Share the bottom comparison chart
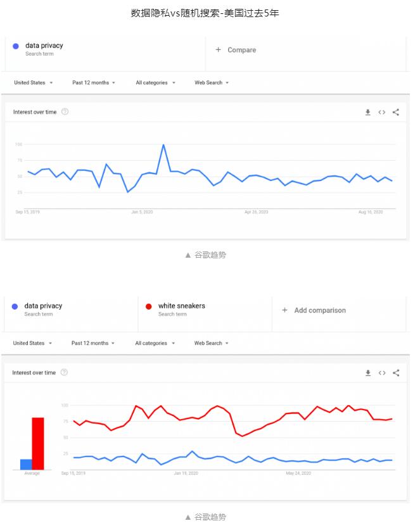Screen dimensions: 420x528 click(396, 373)
